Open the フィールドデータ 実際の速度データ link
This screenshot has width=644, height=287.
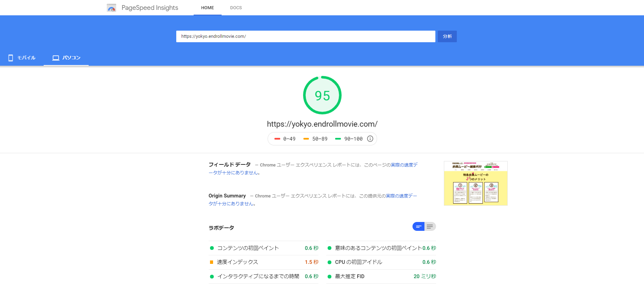pyautogui.click(x=404, y=165)
